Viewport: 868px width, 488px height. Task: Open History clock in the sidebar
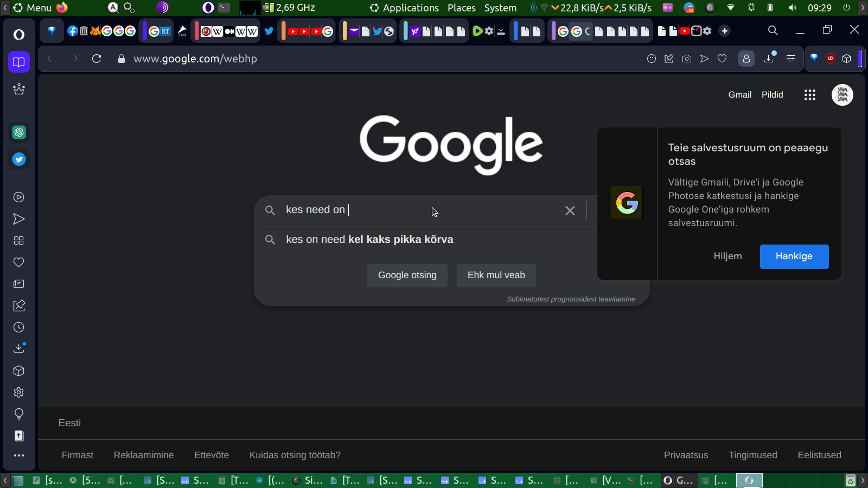coord(19,328)
